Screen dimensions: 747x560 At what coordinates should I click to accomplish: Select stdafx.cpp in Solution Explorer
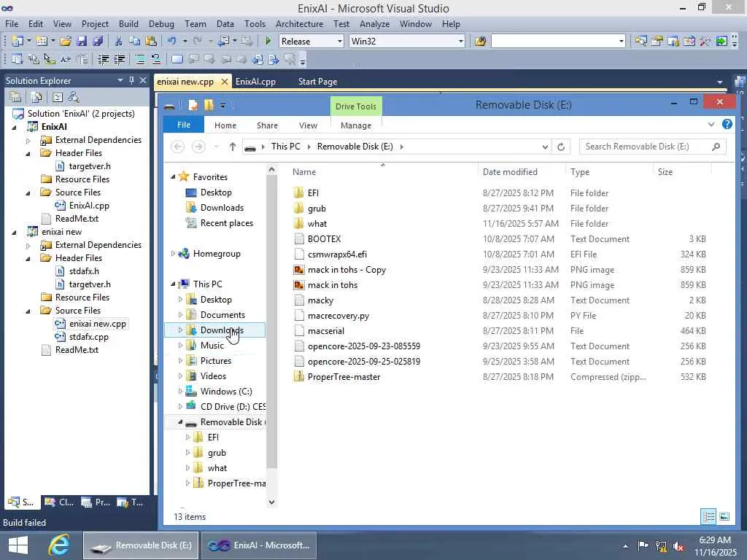point(88,337)
